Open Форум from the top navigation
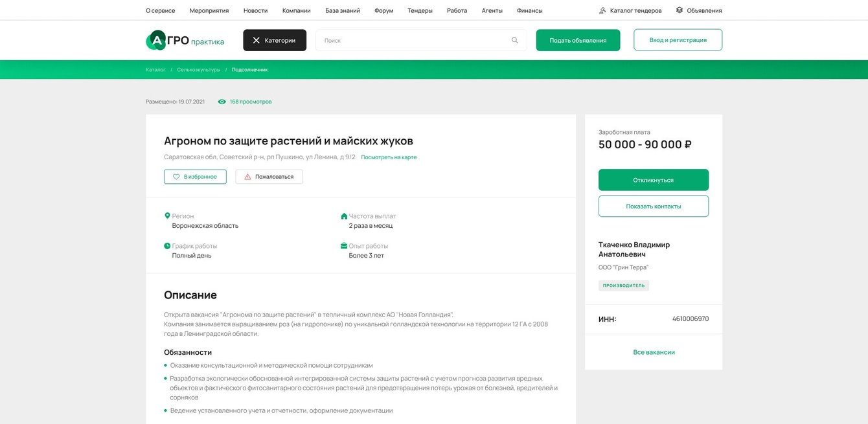 point(383,10)
